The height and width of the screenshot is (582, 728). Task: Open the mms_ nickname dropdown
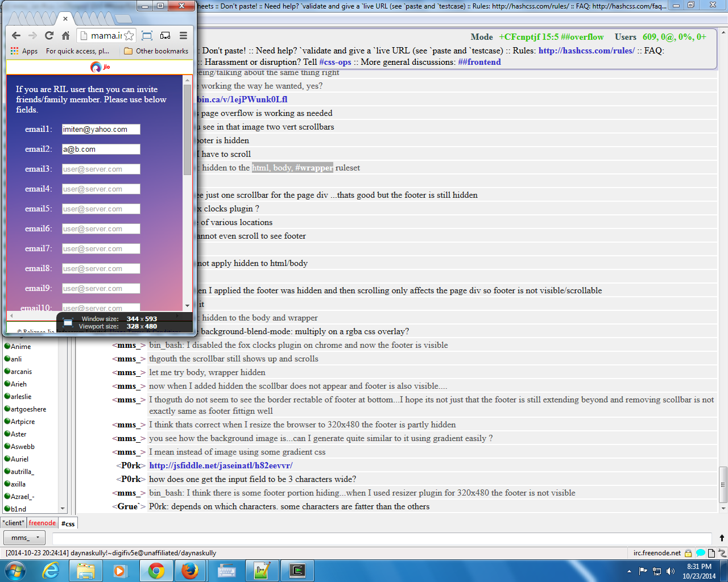24,537
